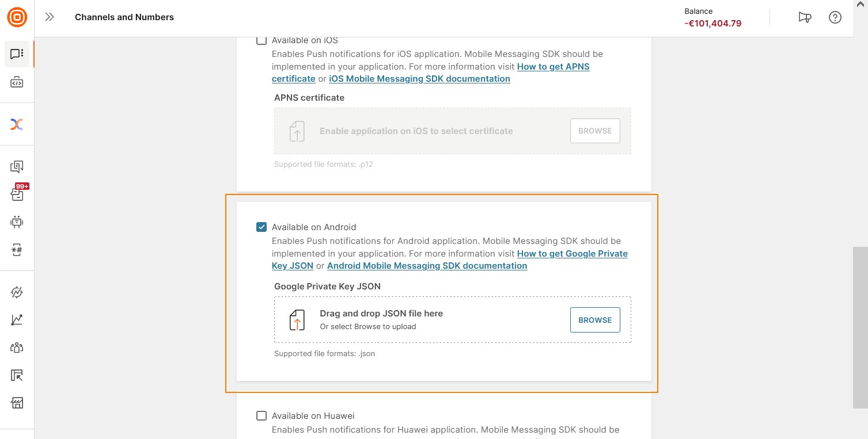Expand the sidebar with double chevron

coord(50,17)
